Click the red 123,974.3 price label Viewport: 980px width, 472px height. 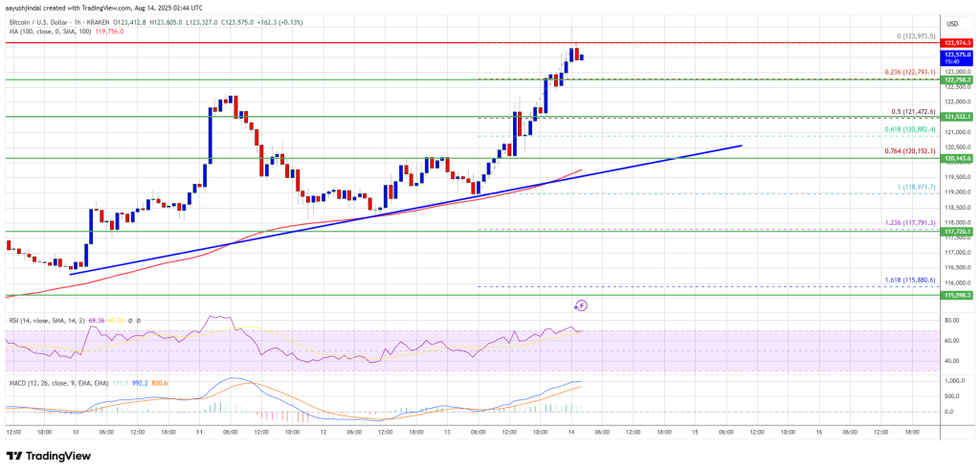(x=957, y=43)
